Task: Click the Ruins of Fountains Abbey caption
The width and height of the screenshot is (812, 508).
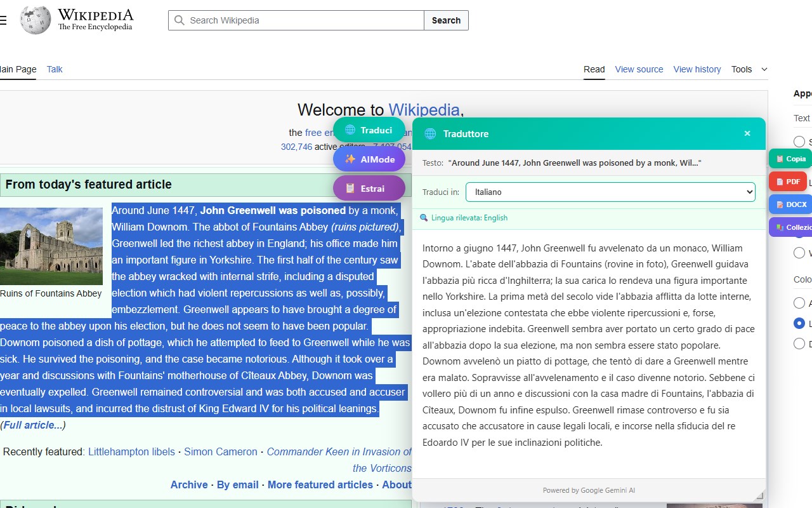Action: [51, 293]
